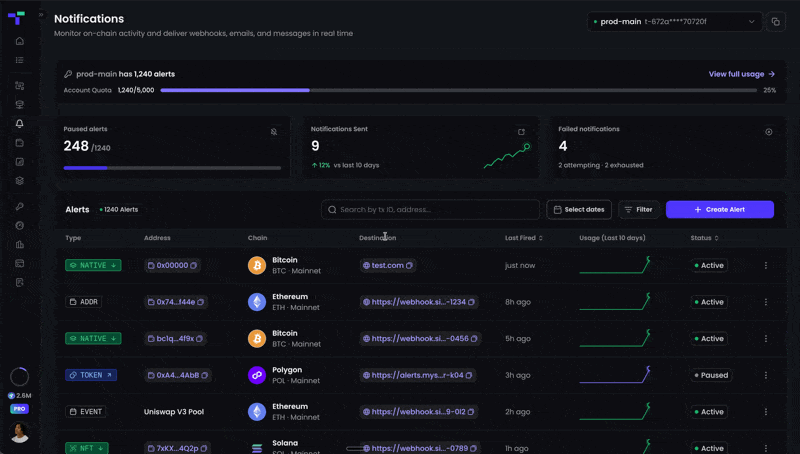Focus the search by tx ID field

[x=430, y=210]
